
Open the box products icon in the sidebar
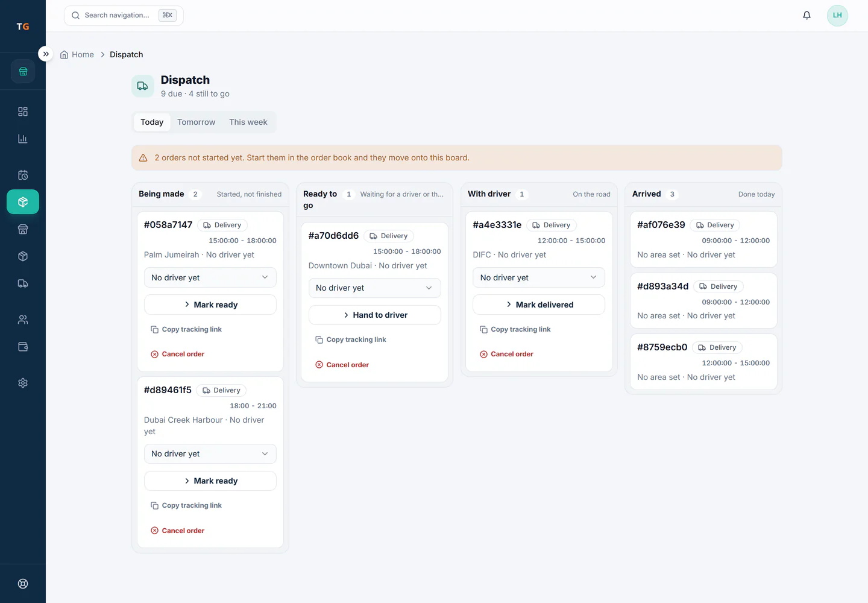point(23,256)
